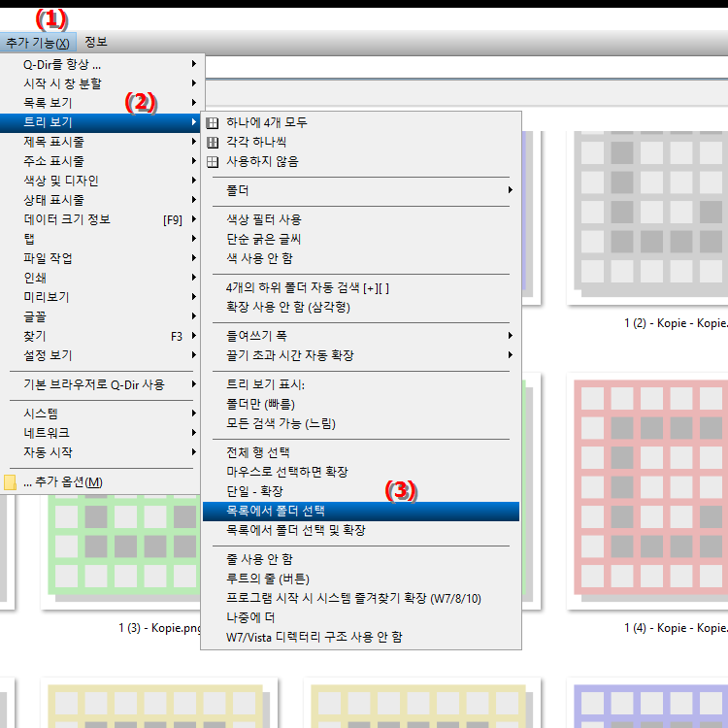Screen dimensions: 728x728
Task: Toggle 단순 굵은 글씨
Action: click(x=361, y=239)
